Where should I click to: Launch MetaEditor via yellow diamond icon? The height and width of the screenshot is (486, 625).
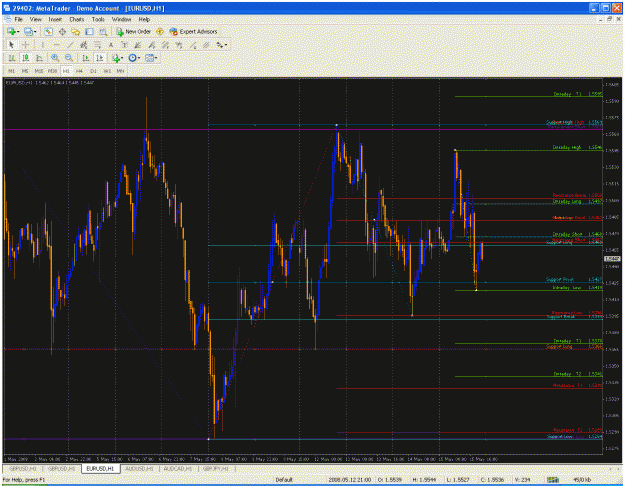(160, 31)
